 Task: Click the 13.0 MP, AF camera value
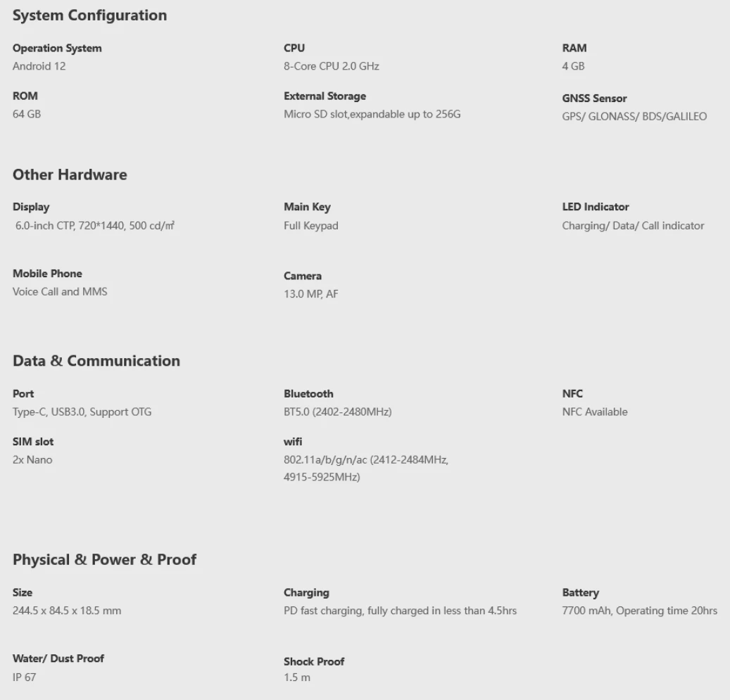point(310,294)
